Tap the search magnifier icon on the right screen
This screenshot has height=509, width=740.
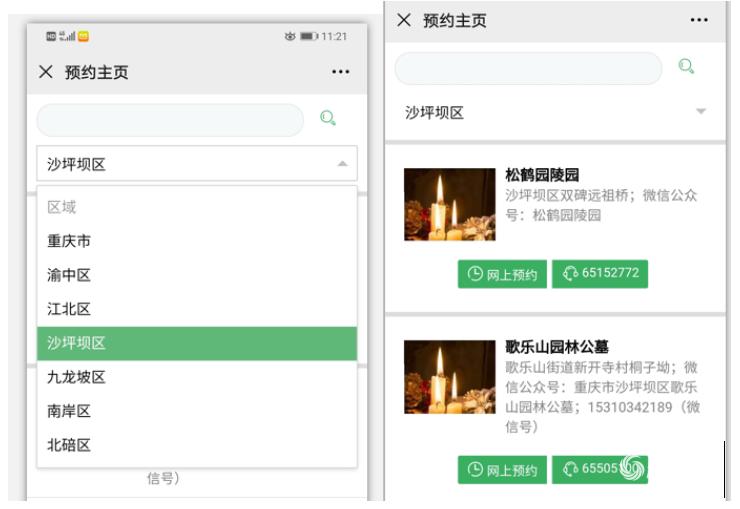686,66
